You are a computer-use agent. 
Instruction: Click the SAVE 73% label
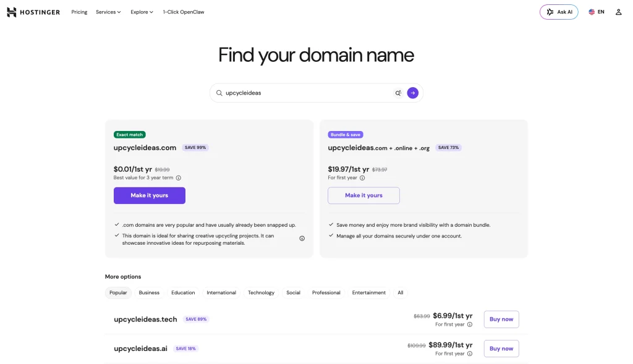pyautogui.click(x=448, y=148)
